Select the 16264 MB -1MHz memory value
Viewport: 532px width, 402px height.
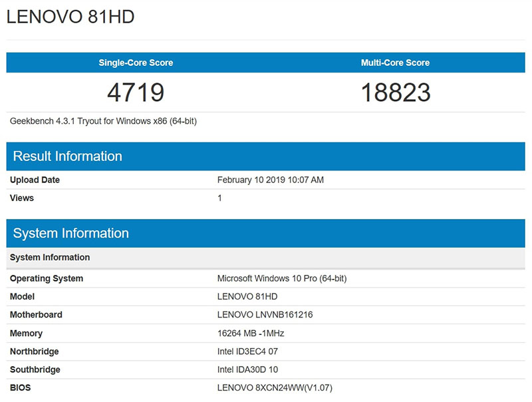click(251, 333)
